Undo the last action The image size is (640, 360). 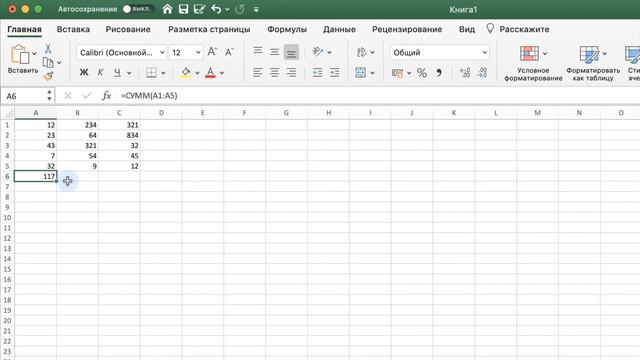point(216,9)
